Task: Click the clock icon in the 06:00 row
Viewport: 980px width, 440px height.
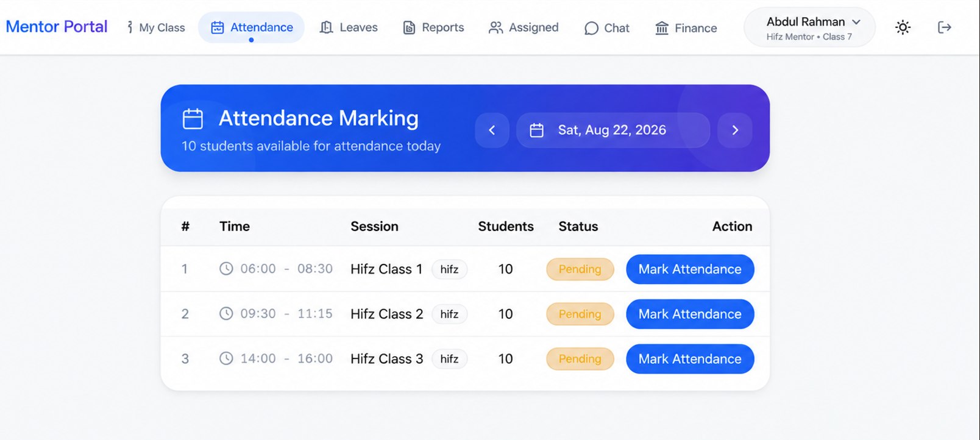Action: click(x=226, y=269)
